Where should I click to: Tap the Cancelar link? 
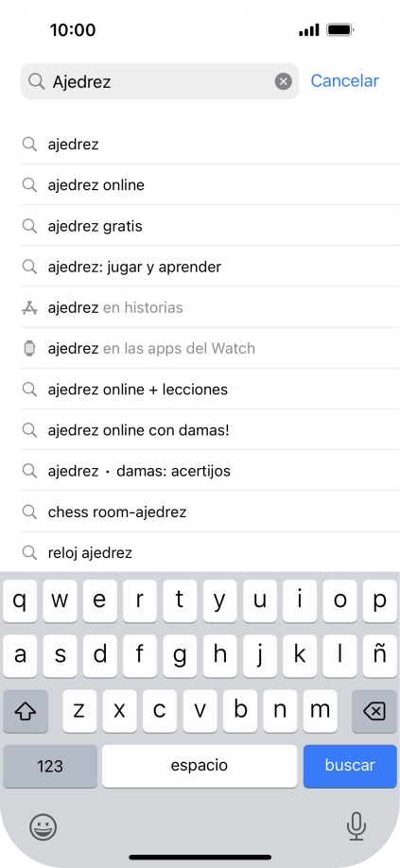tap(344, 80)
